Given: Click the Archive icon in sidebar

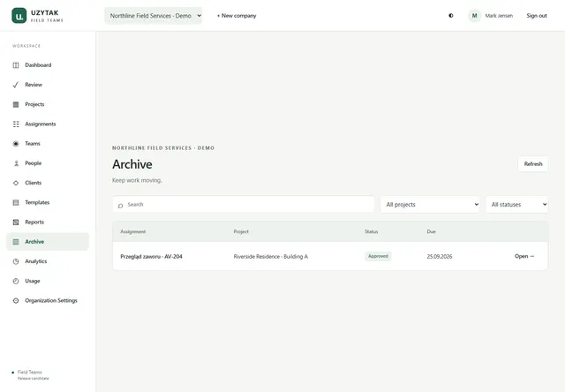Looking at the screenshot, I should pyautogui.click(x=16, y=242).
